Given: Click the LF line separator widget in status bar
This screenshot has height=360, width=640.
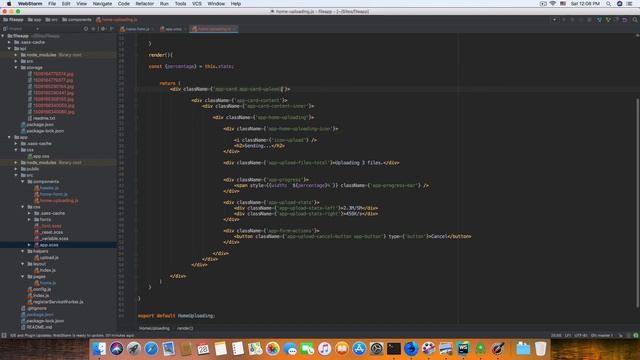Looking at the screenshot, I should 568,335.
